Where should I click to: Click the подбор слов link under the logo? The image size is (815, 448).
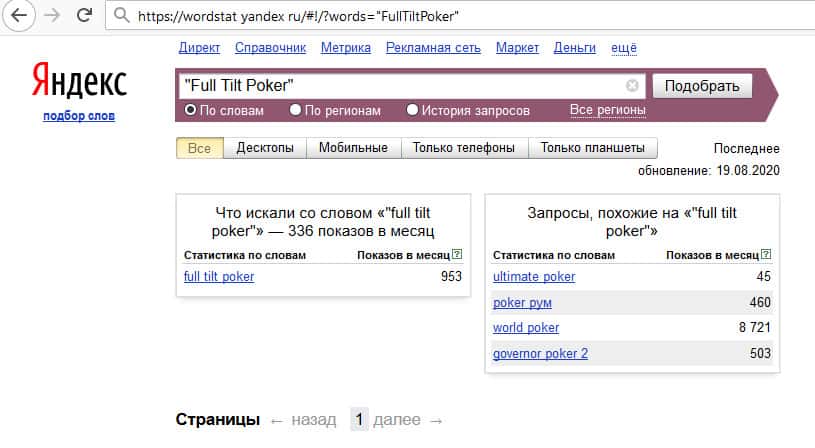click(x=79, y=116)
